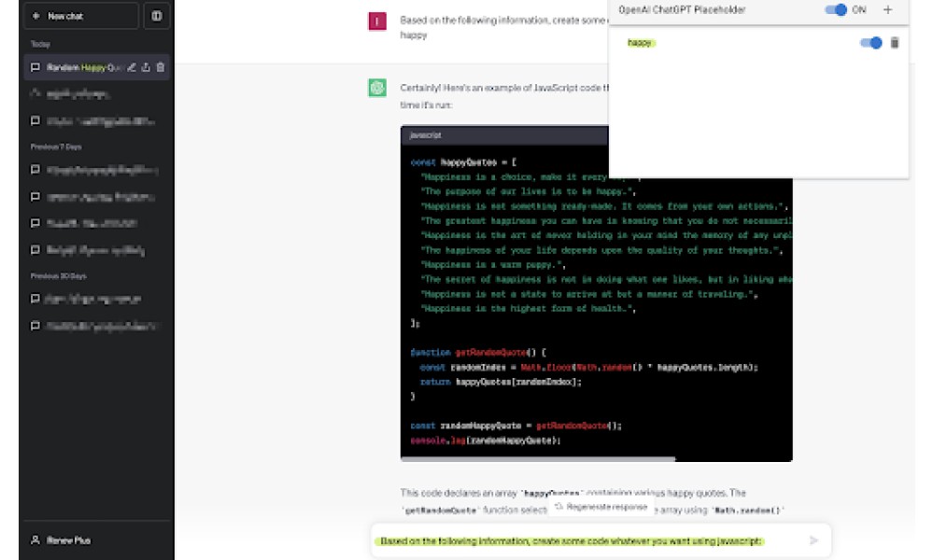This screenshot has width=934, height=560.
Task: Click the 'Today' sidebar heading
Action: [40, 44]
